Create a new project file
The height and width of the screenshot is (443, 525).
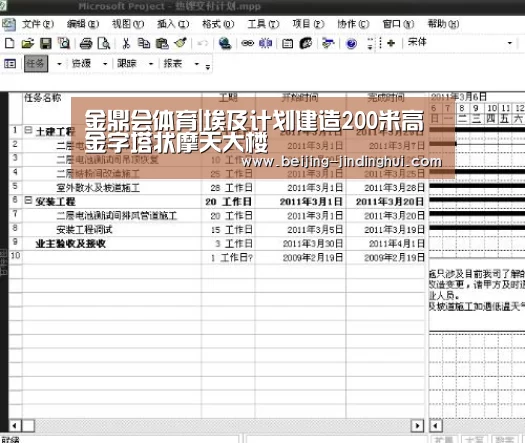[x=10, y=43]
